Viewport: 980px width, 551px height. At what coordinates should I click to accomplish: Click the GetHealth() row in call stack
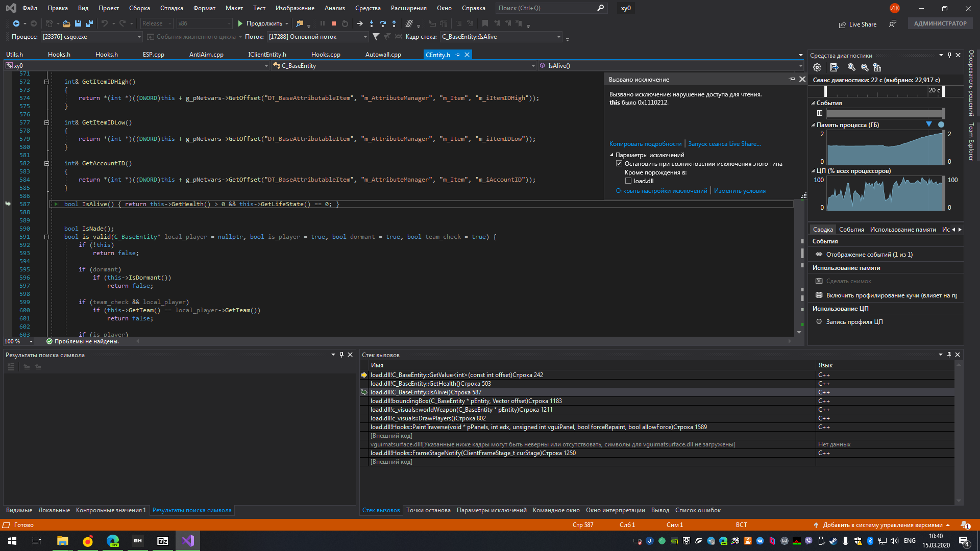[x=430, y=384]
